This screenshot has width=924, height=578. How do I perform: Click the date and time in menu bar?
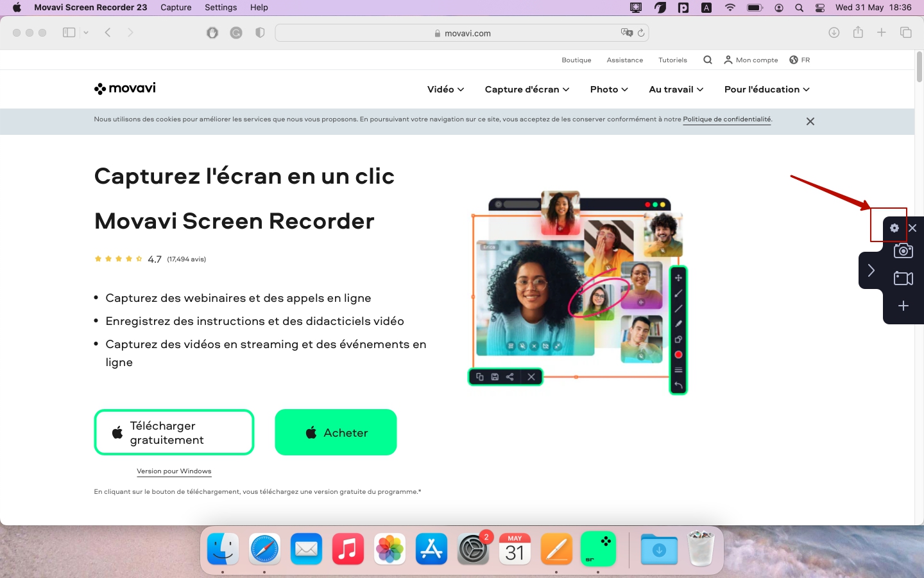pyautogui.click(x=873, y=8)
